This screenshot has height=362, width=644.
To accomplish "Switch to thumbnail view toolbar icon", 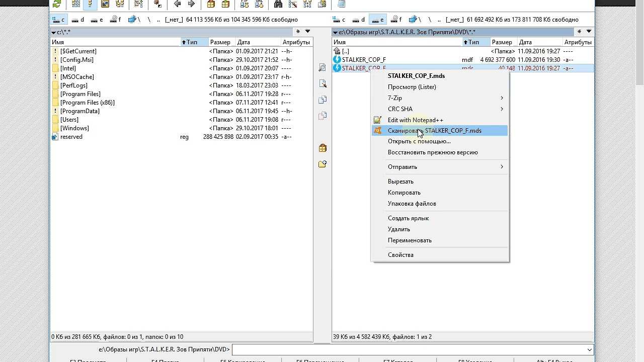I will [105, 4].
